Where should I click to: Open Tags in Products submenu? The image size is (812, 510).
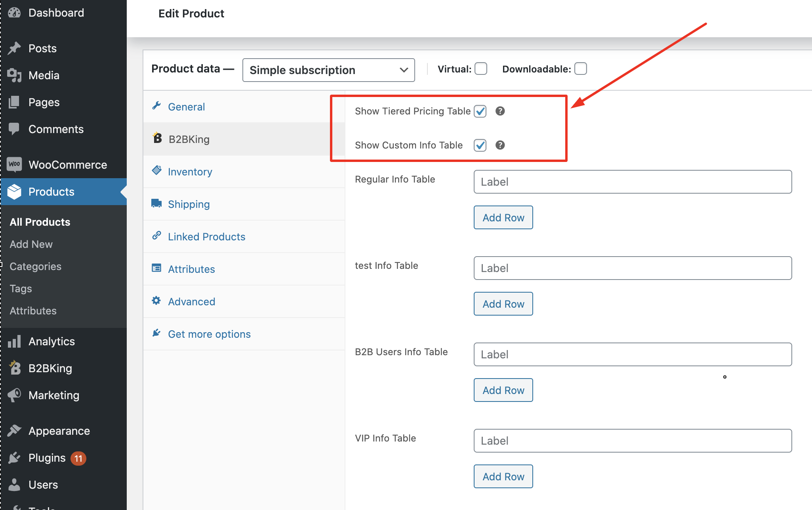point(21,289)
